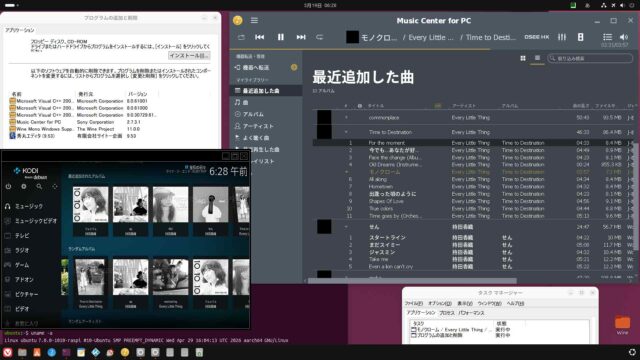
Task: Open ミュージック in Kodi menu
Action: 29,207
